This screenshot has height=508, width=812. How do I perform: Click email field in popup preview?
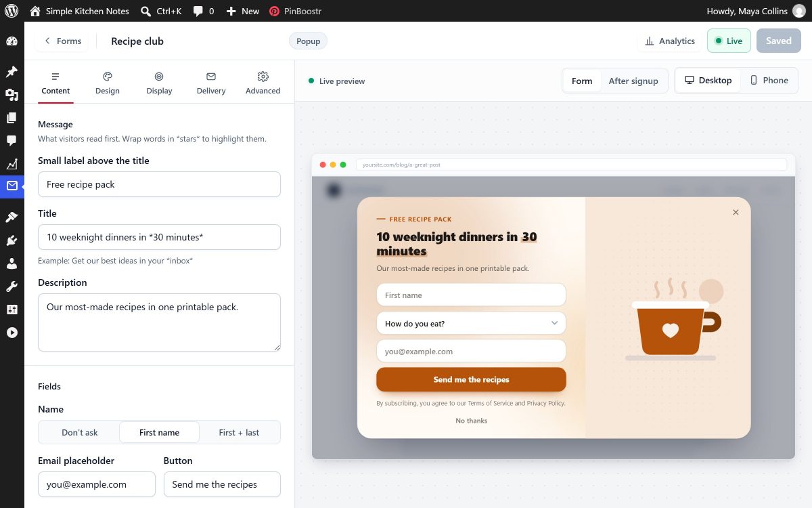click(x=471, y=351)
